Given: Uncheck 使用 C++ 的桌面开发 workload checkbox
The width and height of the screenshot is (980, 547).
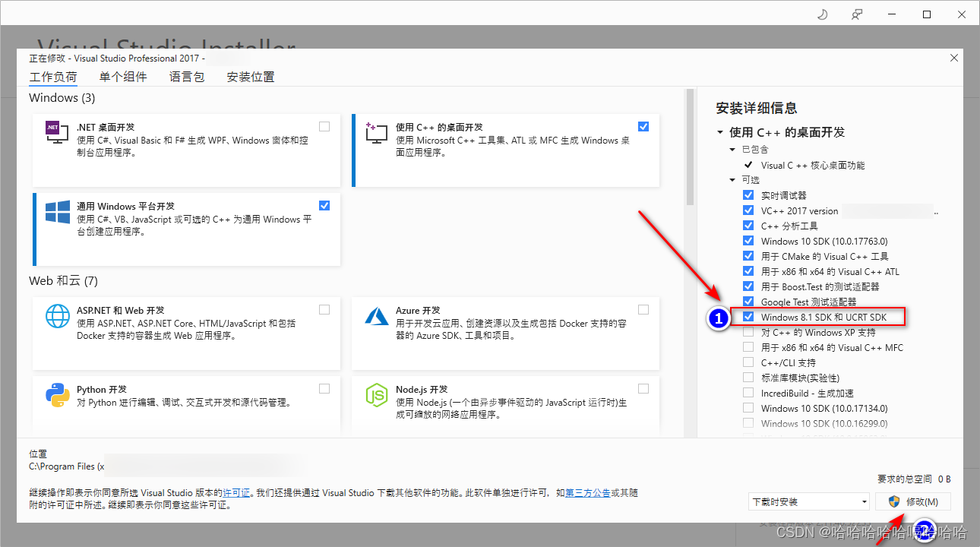Looking at the screenshot, I should coord(643,127).
